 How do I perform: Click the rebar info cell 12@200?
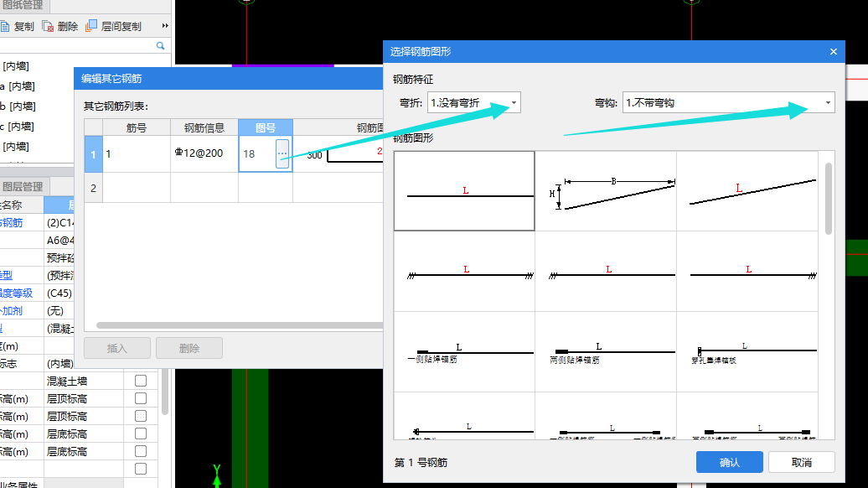[204, 153]
